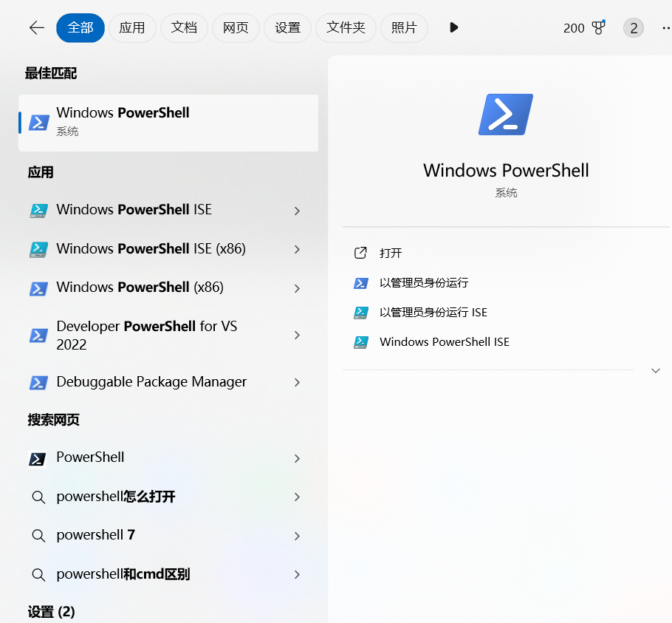Open the ellipsis options menu
This screenshot has width=672, height=623.
(x=665, y=27)
